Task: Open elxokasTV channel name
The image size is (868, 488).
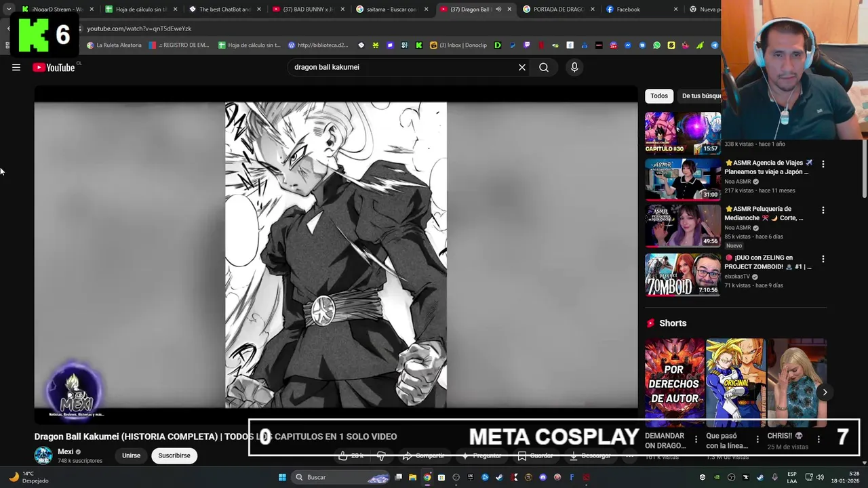Action: click(x=738, y=277)
